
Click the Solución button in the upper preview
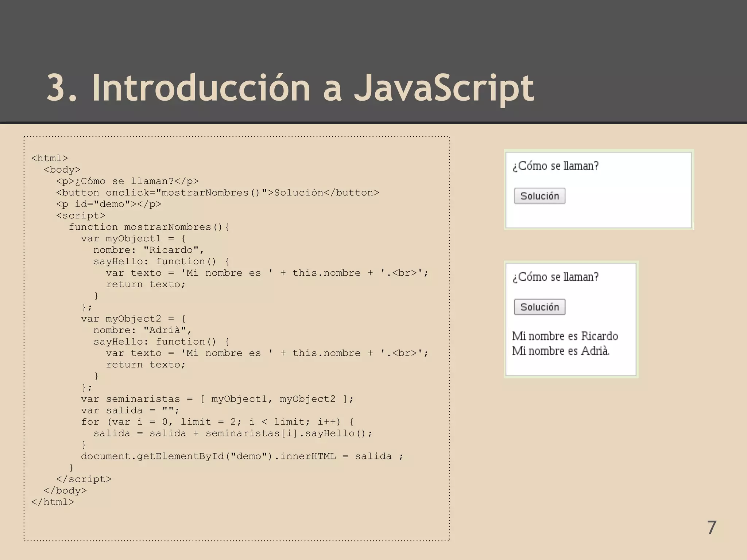[x=539, y=196]
